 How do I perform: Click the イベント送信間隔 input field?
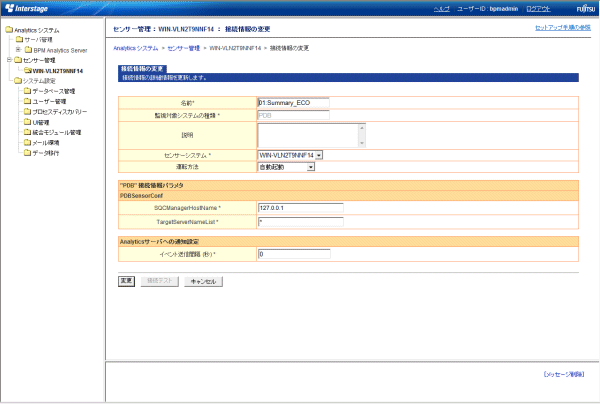point(294,254)
